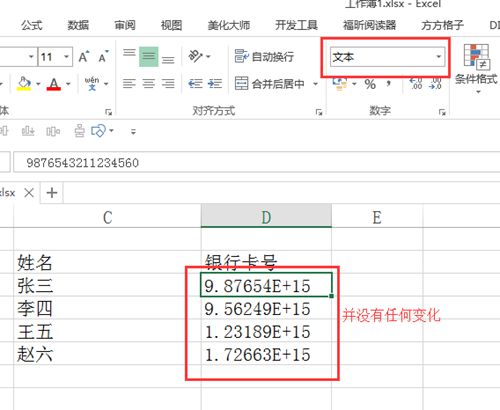Click the decrease indent icon
The height and width of the screenshot is (410, 500).
tap(195, 83)
